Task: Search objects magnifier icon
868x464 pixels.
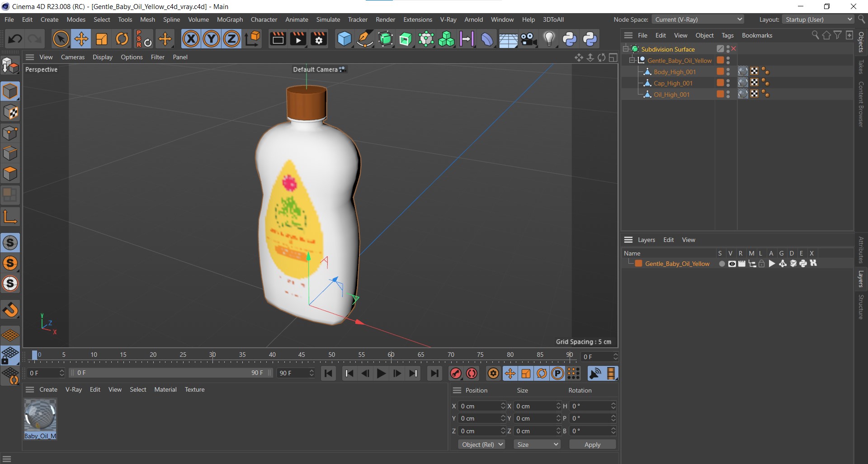Action: pyautogui.click(x=815, y=35)
